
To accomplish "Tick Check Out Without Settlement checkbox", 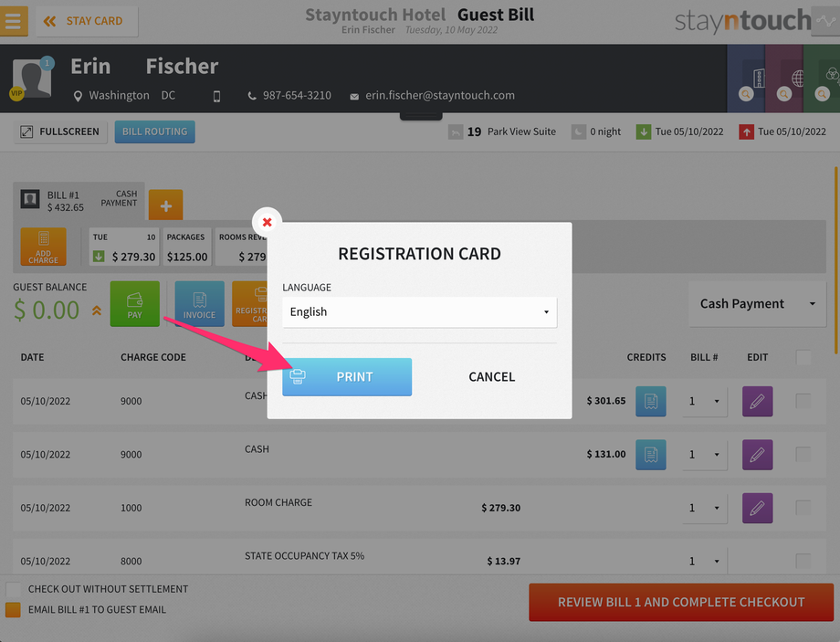I will tap(14, 589).
